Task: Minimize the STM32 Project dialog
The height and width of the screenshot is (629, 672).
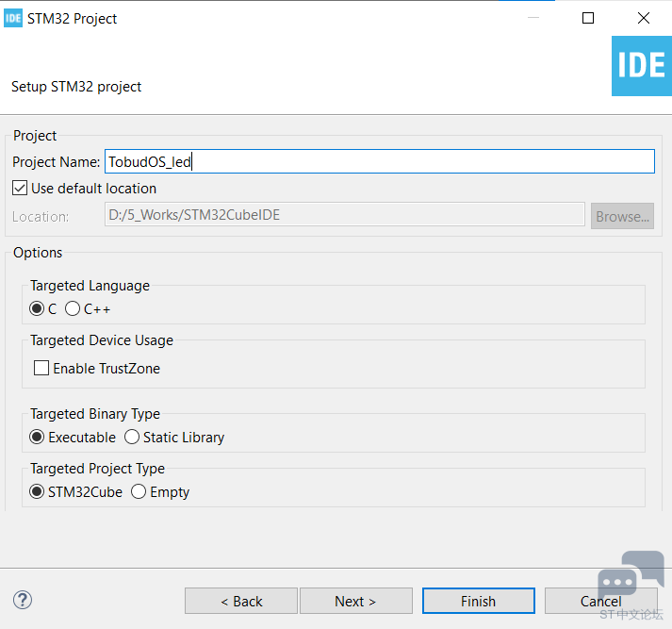Action: point(533,18)
